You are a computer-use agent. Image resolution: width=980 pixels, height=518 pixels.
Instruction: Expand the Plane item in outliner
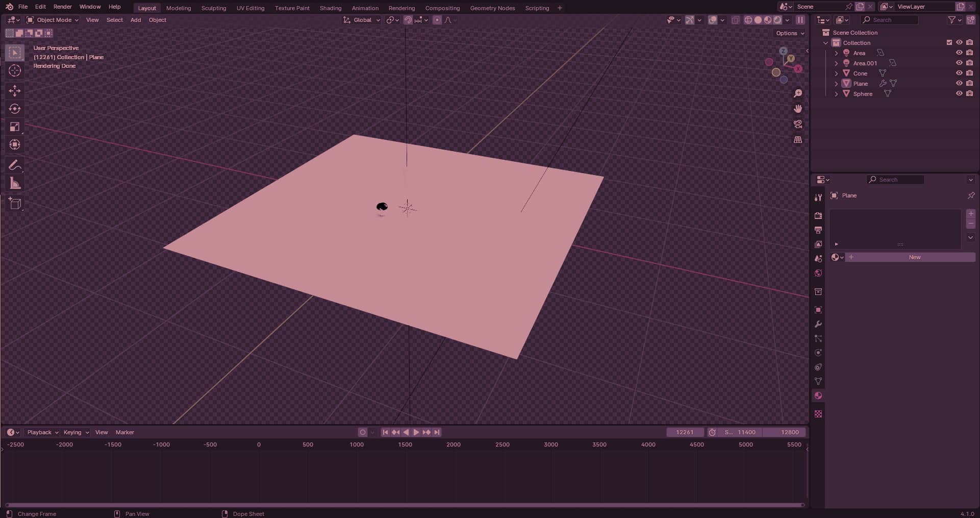[836, 84]
